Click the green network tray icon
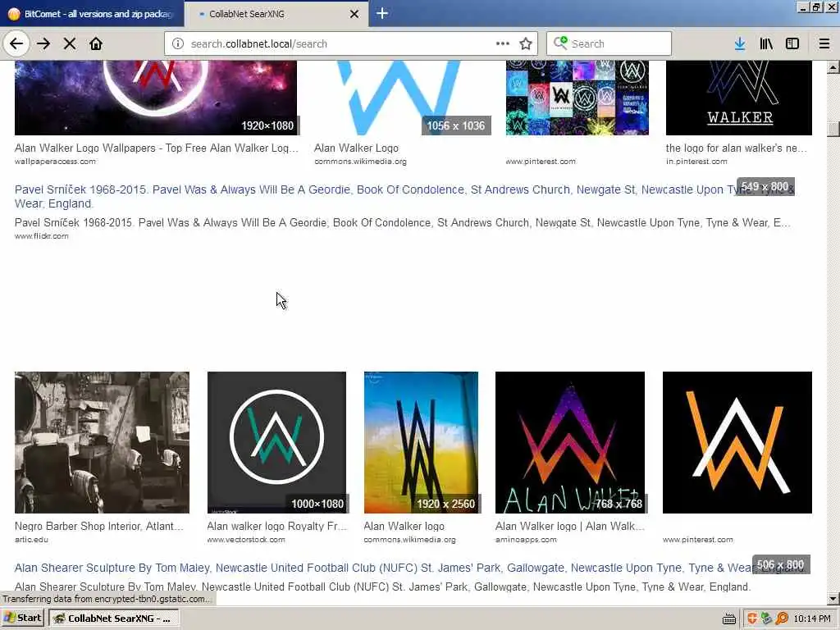Image resolution: width=840 pixels, height=630 pixels. 767,619
